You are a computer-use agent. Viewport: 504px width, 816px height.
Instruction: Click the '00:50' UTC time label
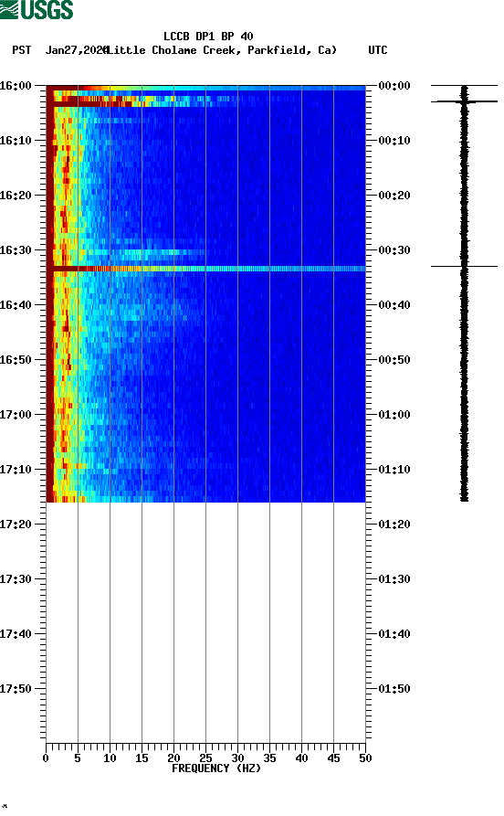point(394,360)
